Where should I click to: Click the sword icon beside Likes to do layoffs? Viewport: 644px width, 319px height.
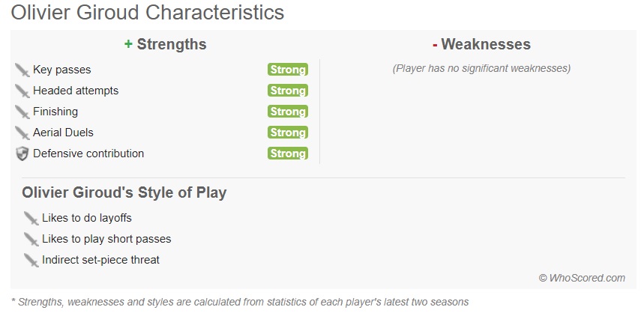coord(31,218)
